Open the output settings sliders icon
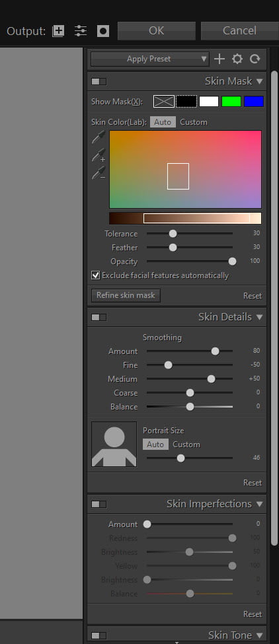This screenshot has width=279, height=644. click(x=81, y=31)
